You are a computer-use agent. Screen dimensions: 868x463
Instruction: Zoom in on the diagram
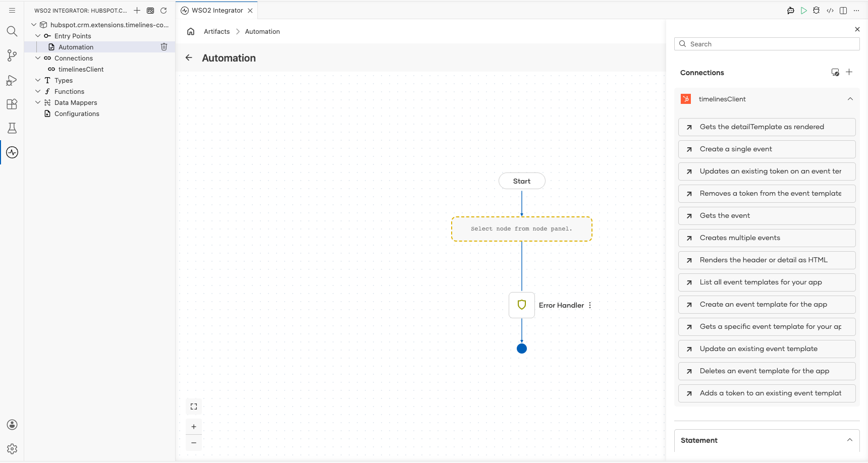pyautogui.click(x=194, y=427)
